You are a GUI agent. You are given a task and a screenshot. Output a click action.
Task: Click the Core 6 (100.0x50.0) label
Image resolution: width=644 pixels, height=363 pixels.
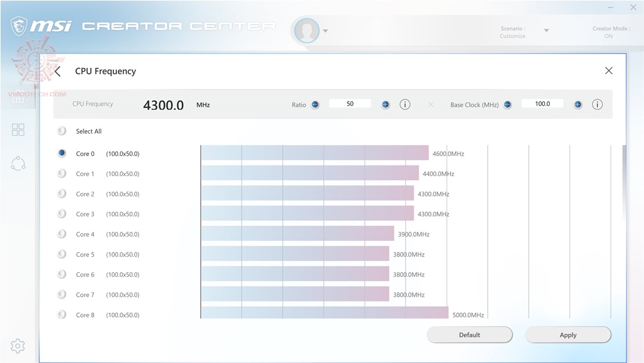107,275
